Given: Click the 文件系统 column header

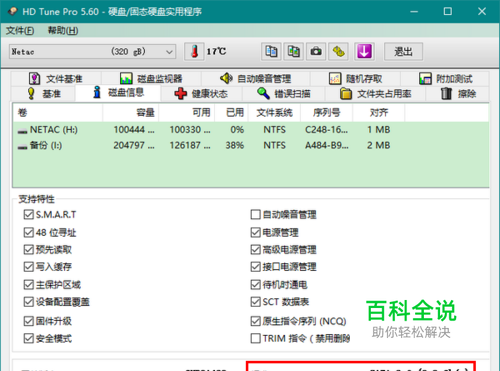Looking at the screenshot, I should (x=274, y=112).
